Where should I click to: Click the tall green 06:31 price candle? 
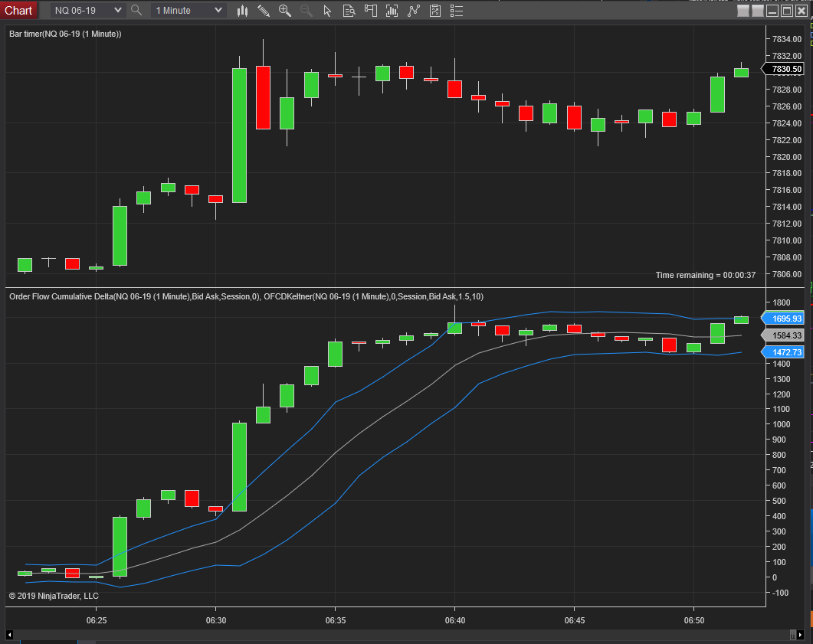click(239, 136)
